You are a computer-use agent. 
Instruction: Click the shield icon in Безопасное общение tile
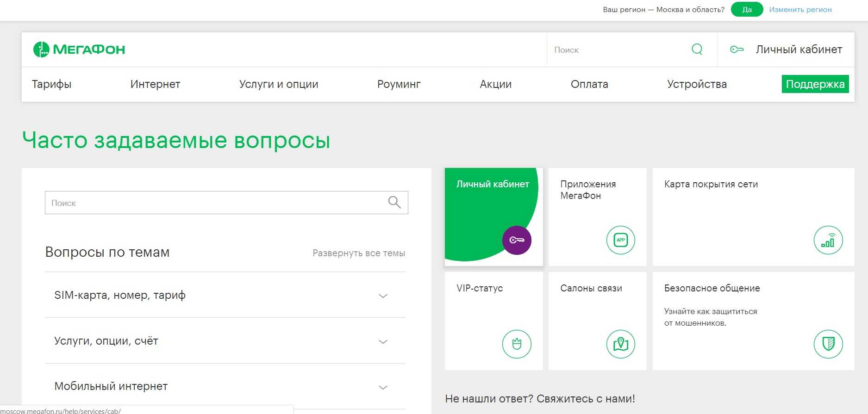[828, 344]
